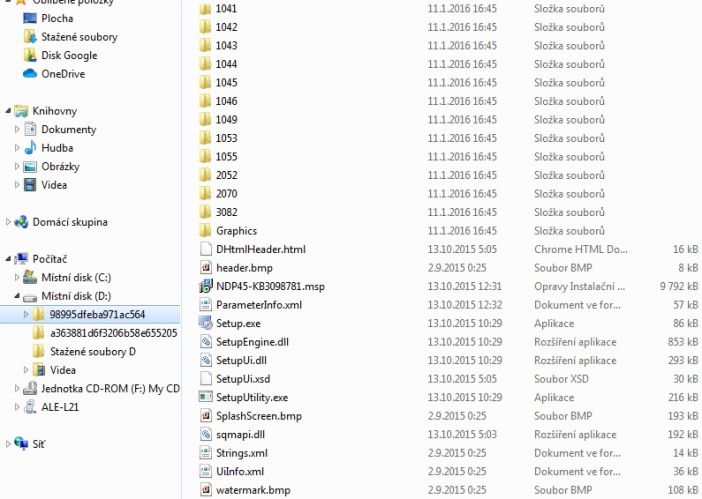Expand the Dokumenty library node
This screenshot has width=702, height=499.
coord(17,129)
